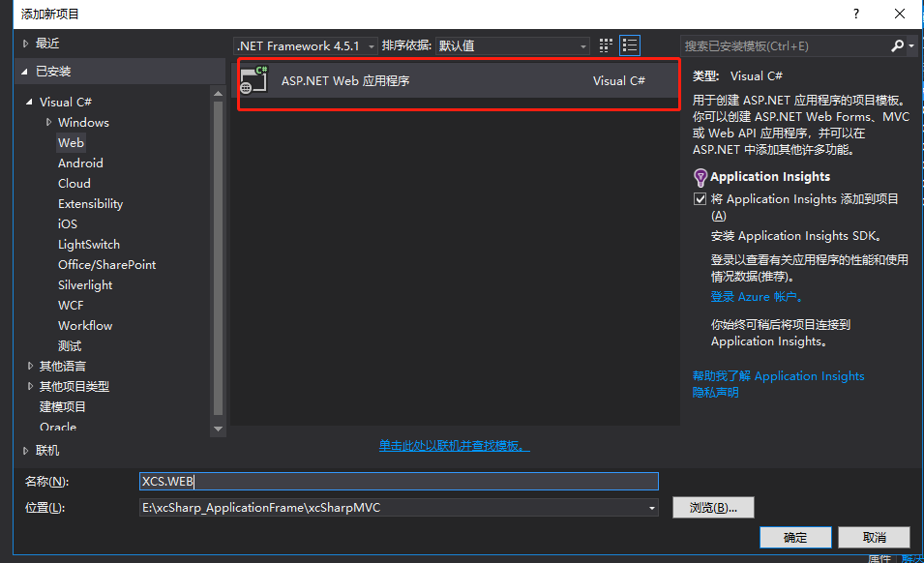Expand the Windows tree node

coord(49,123)
